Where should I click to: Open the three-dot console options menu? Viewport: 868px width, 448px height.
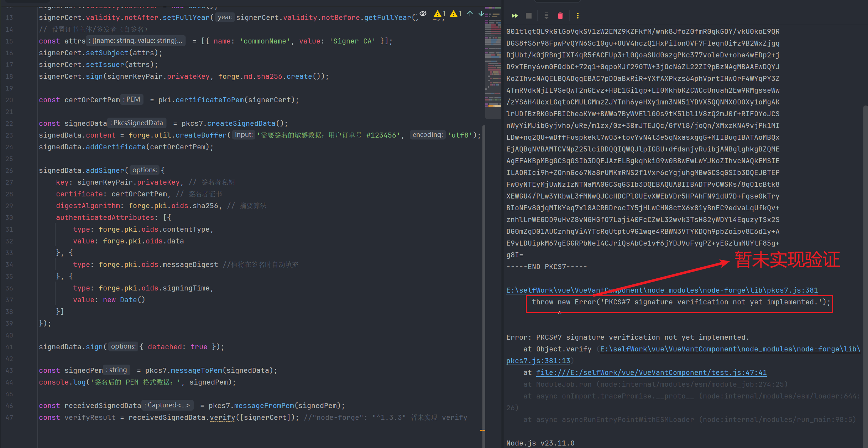[577, 16]
